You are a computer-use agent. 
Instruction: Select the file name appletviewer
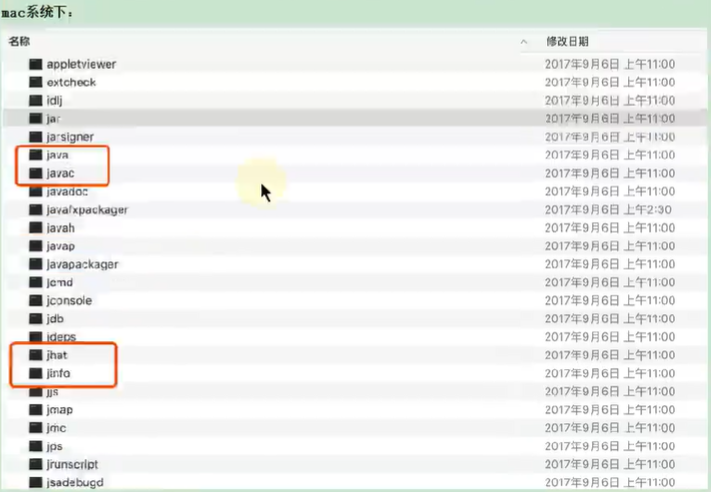point(82,64)
